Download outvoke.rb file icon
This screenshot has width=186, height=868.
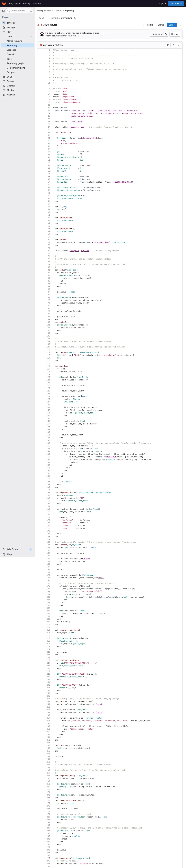pyautogui.click(x=178, y=45)
